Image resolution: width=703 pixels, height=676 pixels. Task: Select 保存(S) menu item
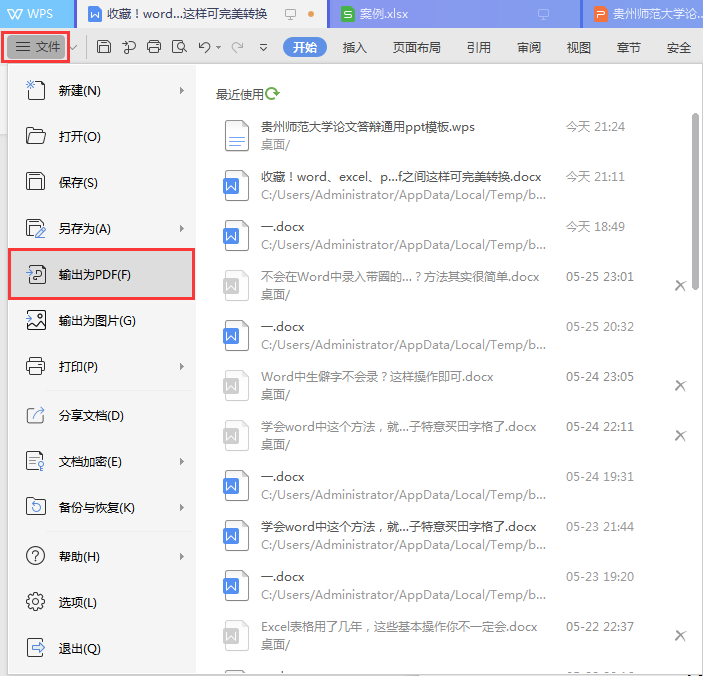[x=101, y=182]
